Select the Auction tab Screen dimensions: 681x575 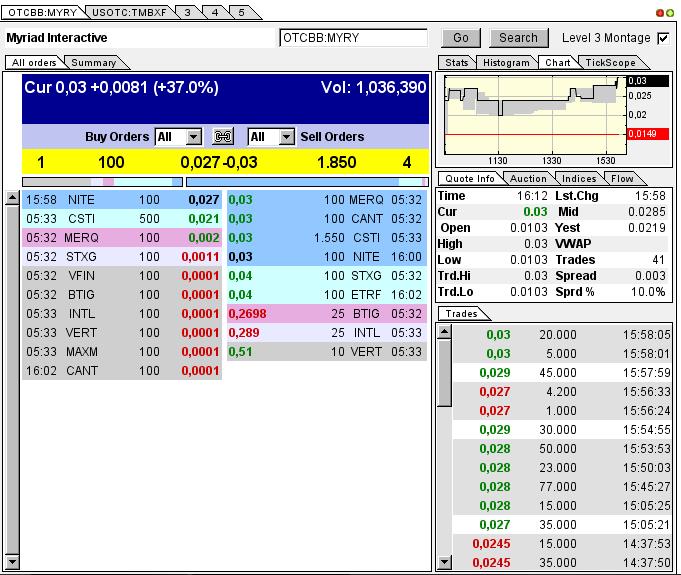tap(528, 178)
